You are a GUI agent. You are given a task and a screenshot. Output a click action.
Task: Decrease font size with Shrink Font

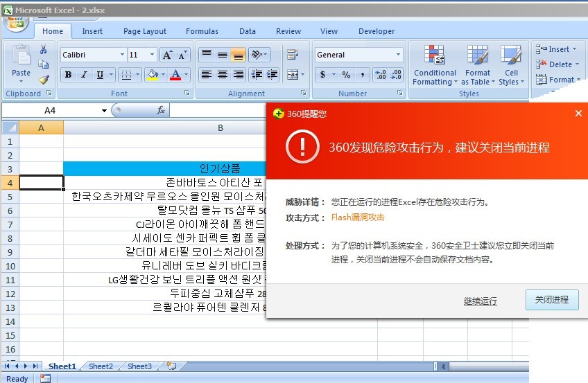[182, 55]
